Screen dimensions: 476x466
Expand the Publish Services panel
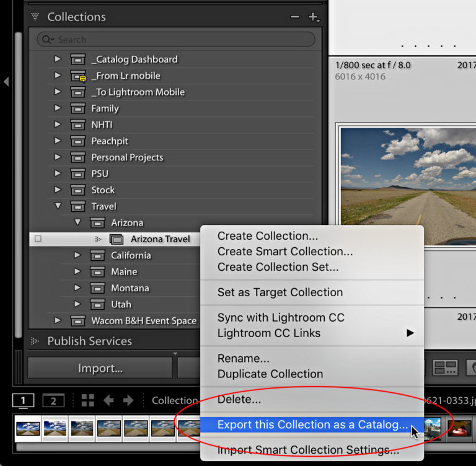click(x=35, y=341)
